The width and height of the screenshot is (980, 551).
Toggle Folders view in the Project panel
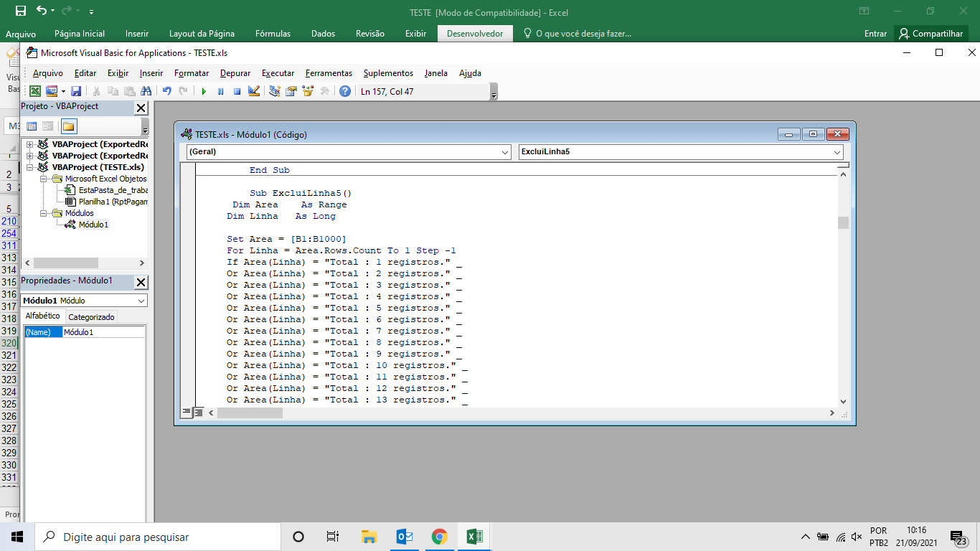click(68, 126)
